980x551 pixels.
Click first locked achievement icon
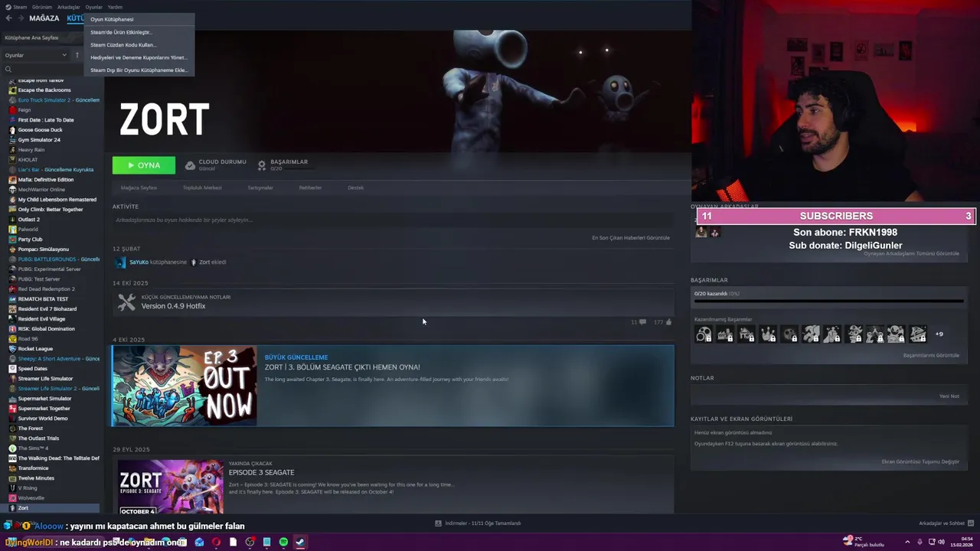[704, 334]
